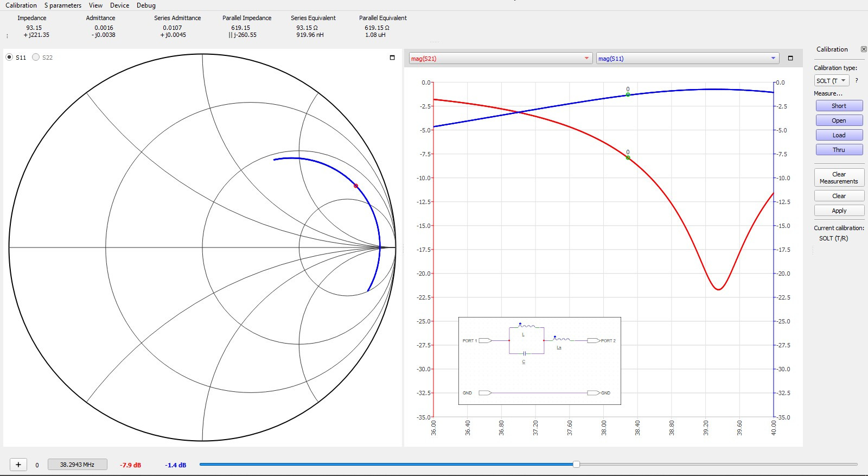Measure the Short standard
Image resolution: width=868 pixels, height=476 pixels.
(839, 106)
